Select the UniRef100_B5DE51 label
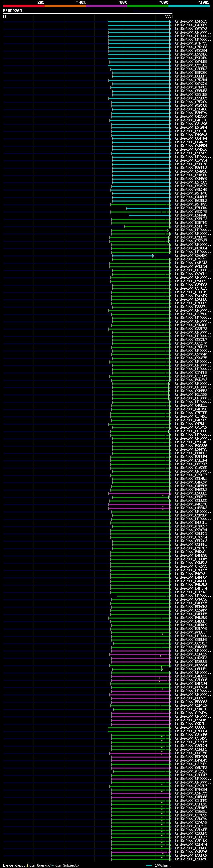Image resolution: width=213 pixels, height=868 pixels. (191, 237)
